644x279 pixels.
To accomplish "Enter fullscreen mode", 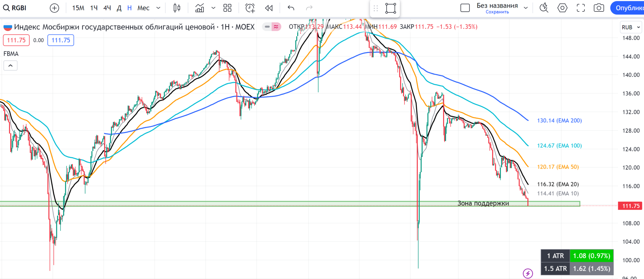I will tap(580, 8).
